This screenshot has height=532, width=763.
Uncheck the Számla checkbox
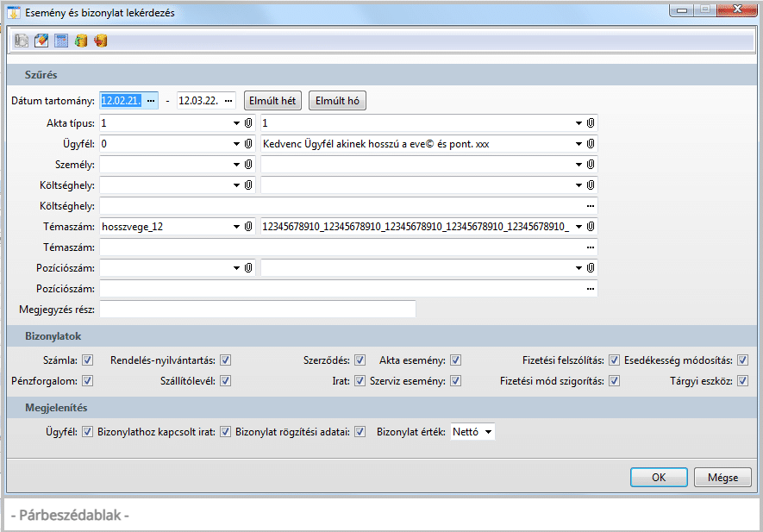tap(87, 360)
